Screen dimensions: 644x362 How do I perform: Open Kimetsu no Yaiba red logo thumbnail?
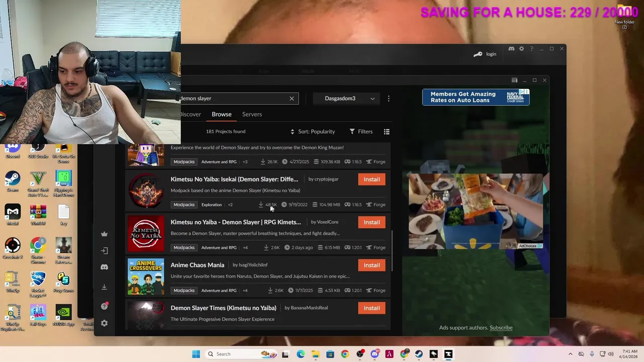146,234
